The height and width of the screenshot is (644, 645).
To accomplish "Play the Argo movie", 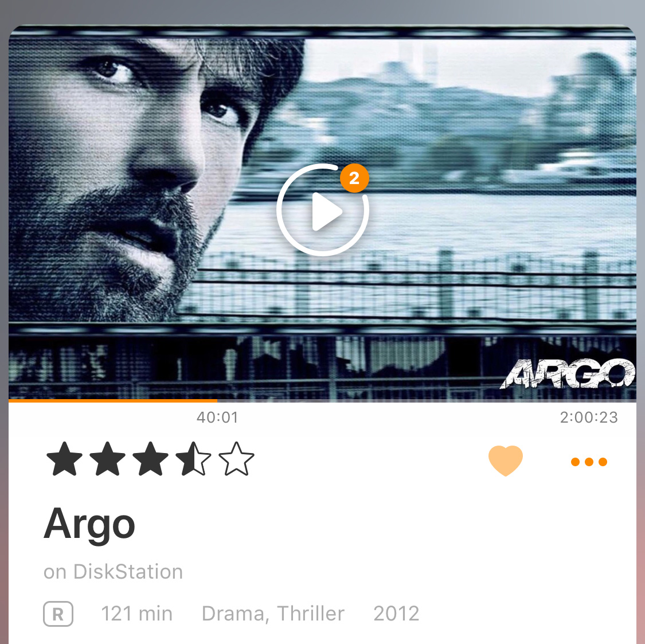I will click(x=322, y=210).
